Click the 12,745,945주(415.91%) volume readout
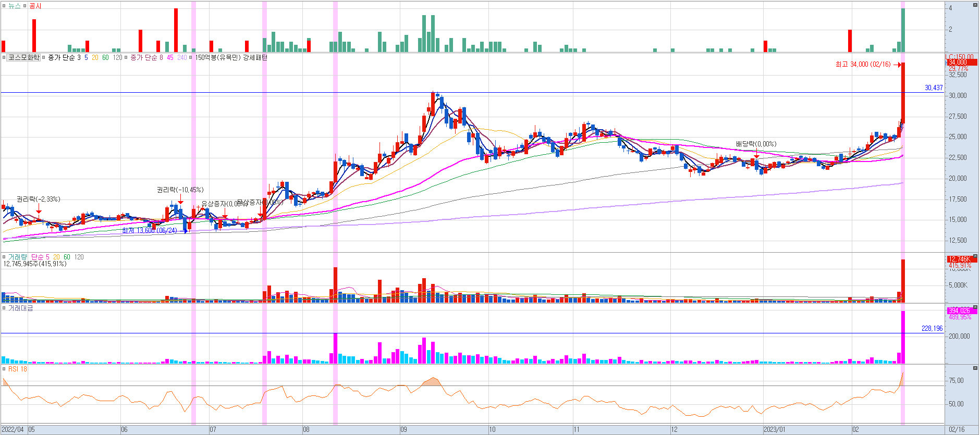The image size is (980, 435). tap(35, 264)
